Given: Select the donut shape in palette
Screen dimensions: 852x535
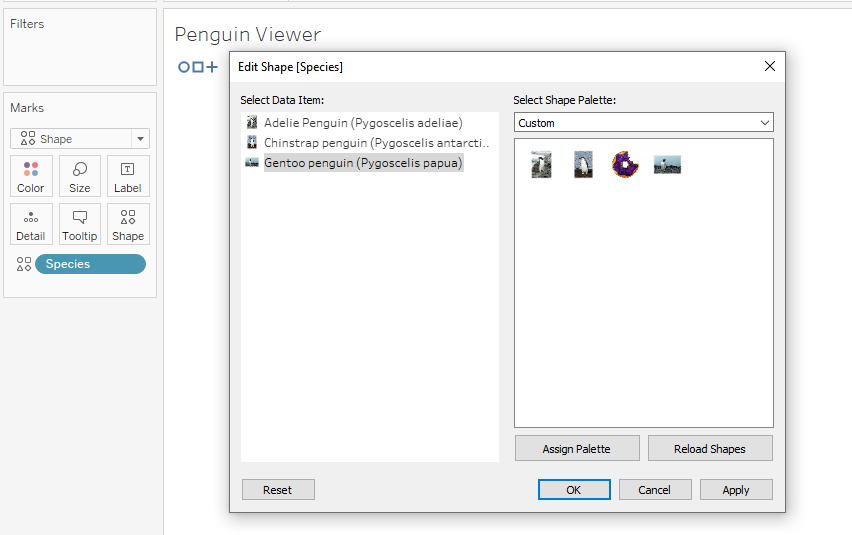Looking at the screenshot, I should [x=625, y=164].
